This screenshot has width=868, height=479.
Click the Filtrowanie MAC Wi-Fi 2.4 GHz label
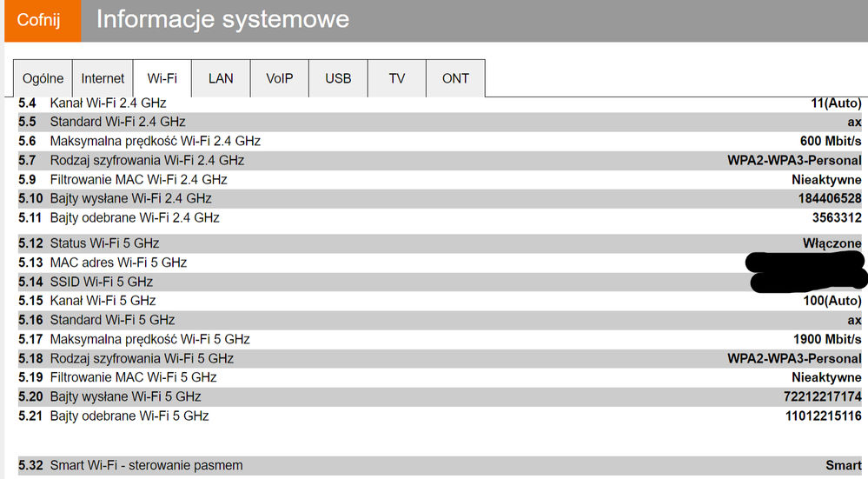point(138,179)
